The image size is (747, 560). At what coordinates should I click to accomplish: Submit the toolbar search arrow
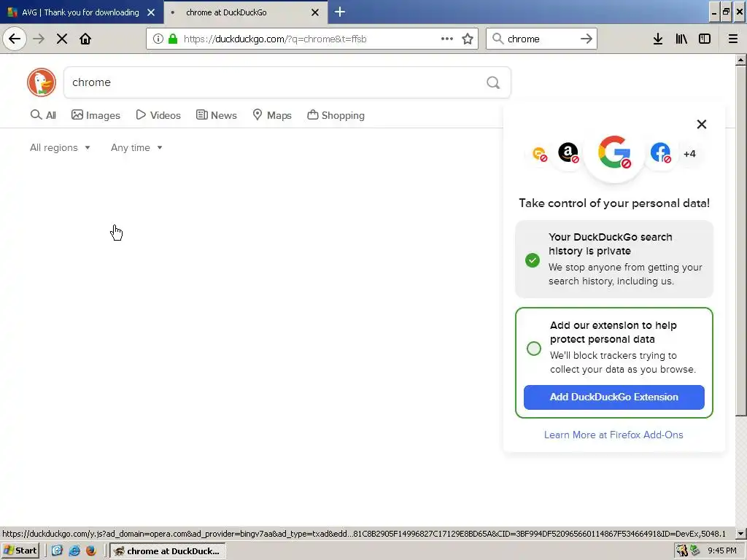point(587,39)
